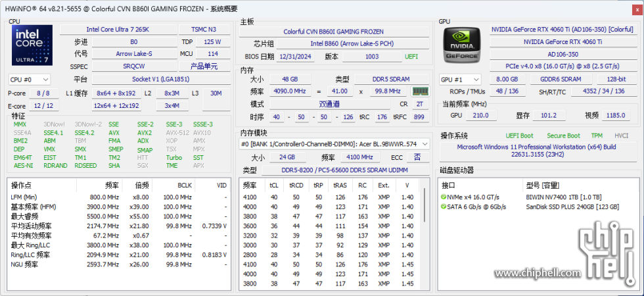Click the AVX-512 feature label

(177, 133)
